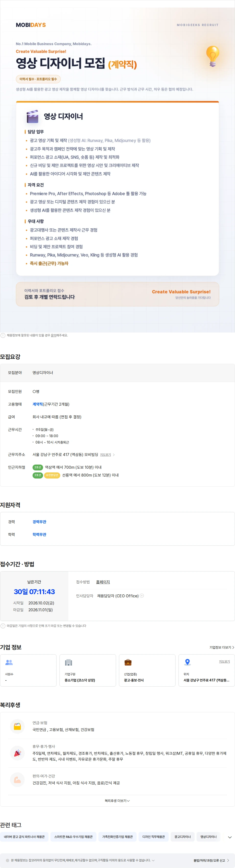Select tag 네이버 광고 공식 파트너사 채용관
The height and width of the screenshot is (868, 235).
point(24,837)
